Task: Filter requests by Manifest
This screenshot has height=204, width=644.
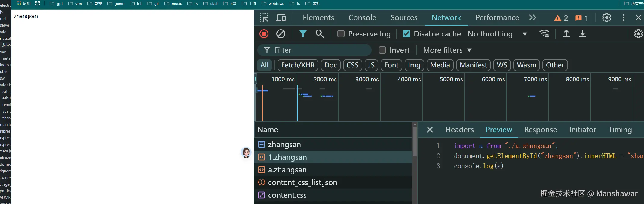Action: pyautogui.click(x=474, y=65)
